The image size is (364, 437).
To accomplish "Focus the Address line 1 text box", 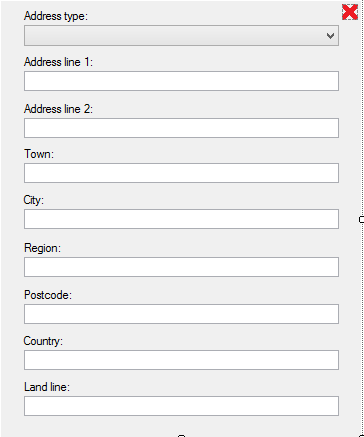I will 181,81.
